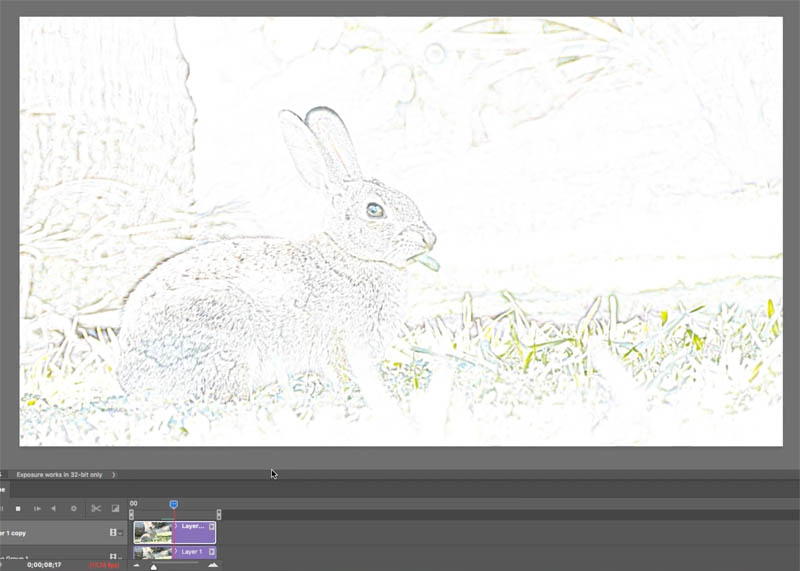The width and height of the screenshot is (800, 571).
Task: Click the timeline zoom slider handle
Action: [x=154, y=567]
